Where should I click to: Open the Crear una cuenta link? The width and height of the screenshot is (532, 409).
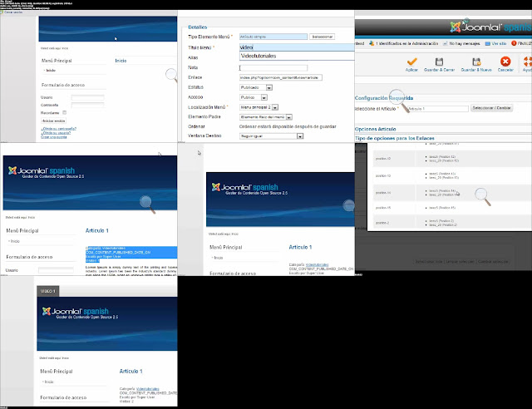click(x=54, y=137)
